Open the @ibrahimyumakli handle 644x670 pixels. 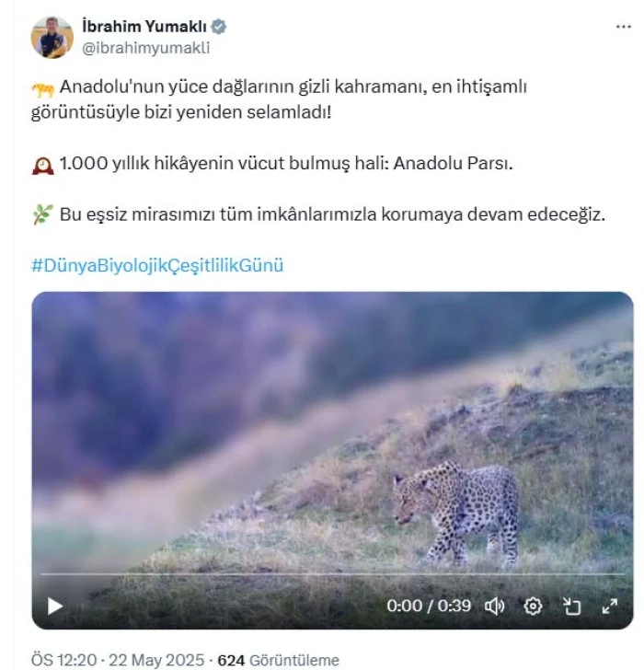[x=145, y=48]
